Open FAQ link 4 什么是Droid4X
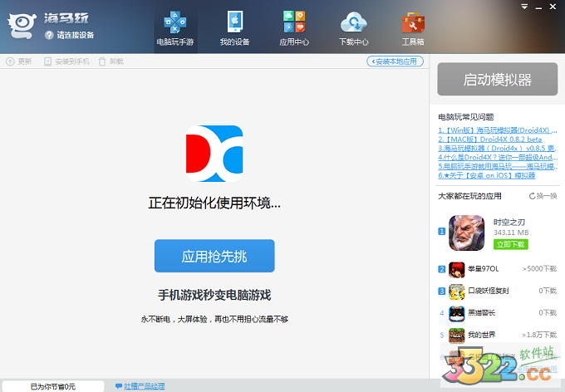This screenshot has width=565, height=392. click(497, 157)
